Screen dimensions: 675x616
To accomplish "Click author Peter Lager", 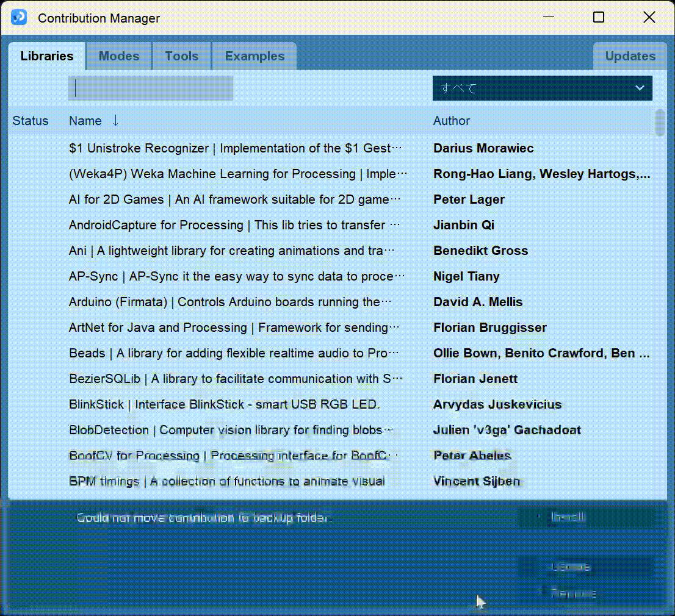I will [x=469, y=199].
